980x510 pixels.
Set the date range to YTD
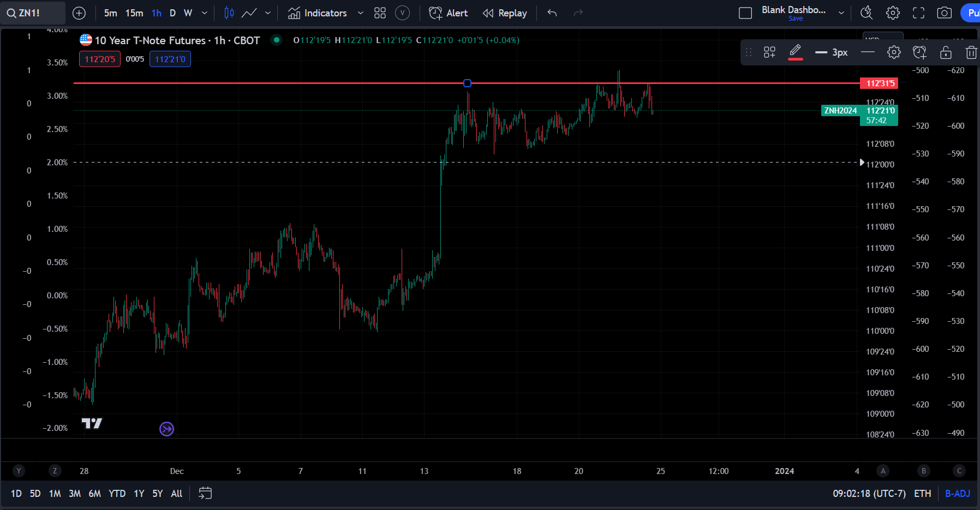click(x=117, y=494)
